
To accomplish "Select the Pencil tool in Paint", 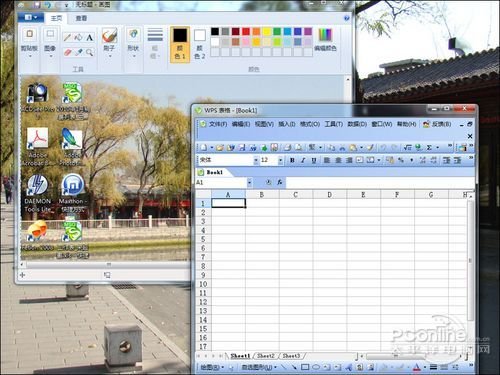I will (x=67, y=37).
